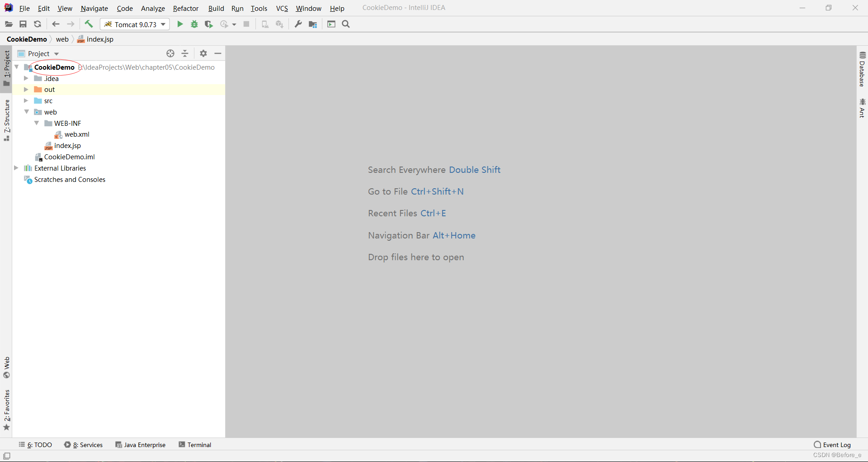This screenshot has width=868, height=462.
Task: Open Java Enterprise tool window
Action: click(141, 445)
